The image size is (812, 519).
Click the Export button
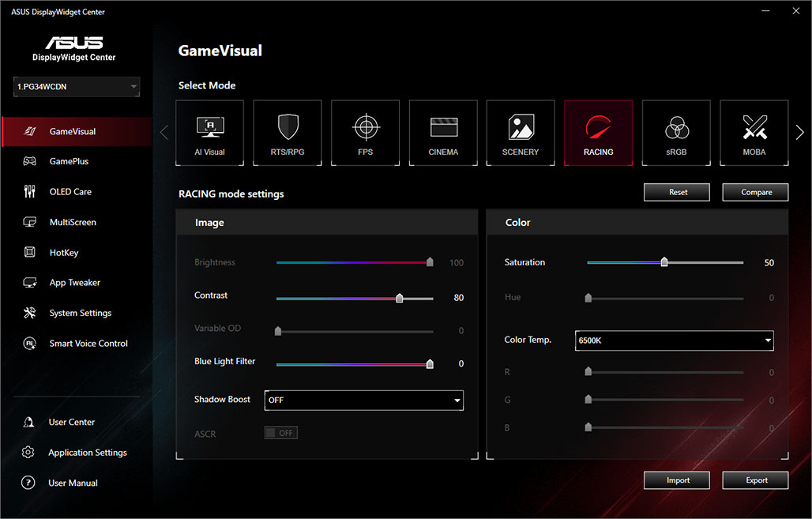click(756, 480)
